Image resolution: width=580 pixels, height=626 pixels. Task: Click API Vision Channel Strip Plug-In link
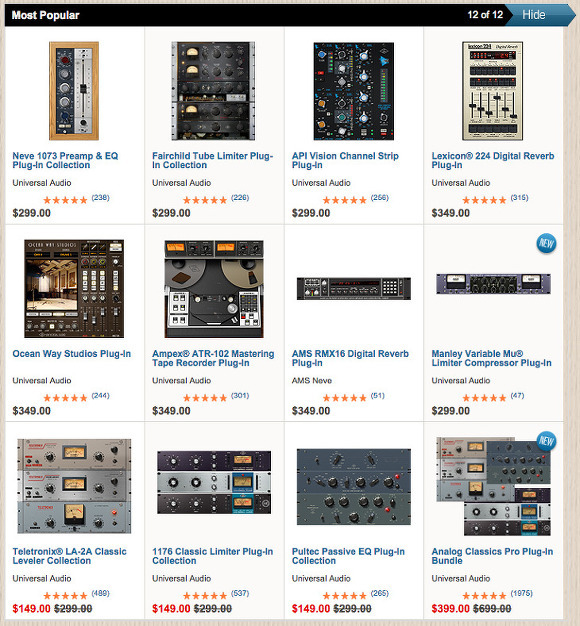(x=345, y=160)
